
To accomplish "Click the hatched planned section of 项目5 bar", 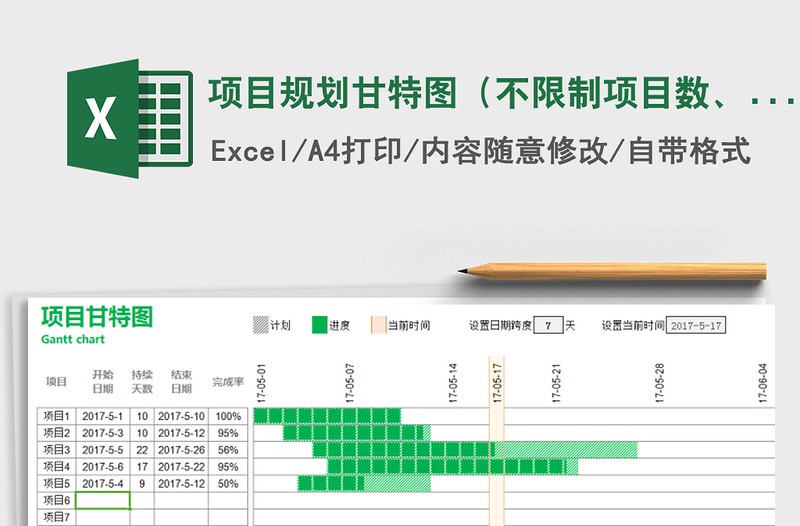I will (397, 483).
